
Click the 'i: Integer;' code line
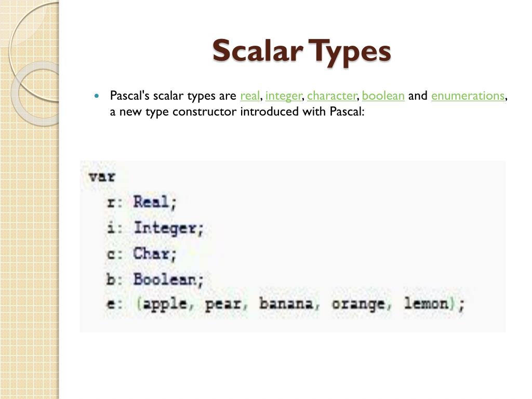pos(155,228)
